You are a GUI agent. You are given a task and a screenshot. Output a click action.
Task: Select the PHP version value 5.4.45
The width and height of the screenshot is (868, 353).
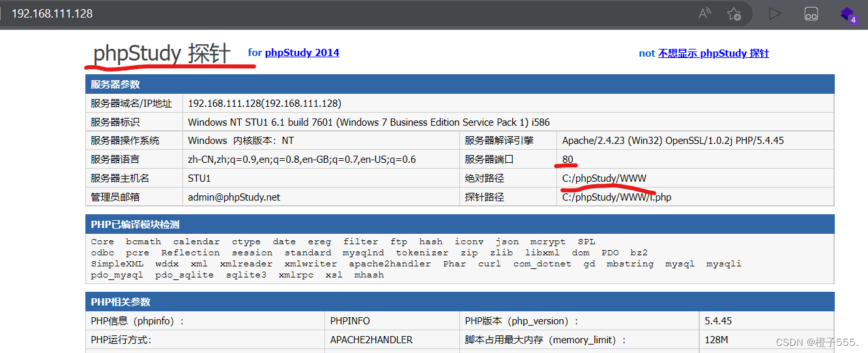718,321
